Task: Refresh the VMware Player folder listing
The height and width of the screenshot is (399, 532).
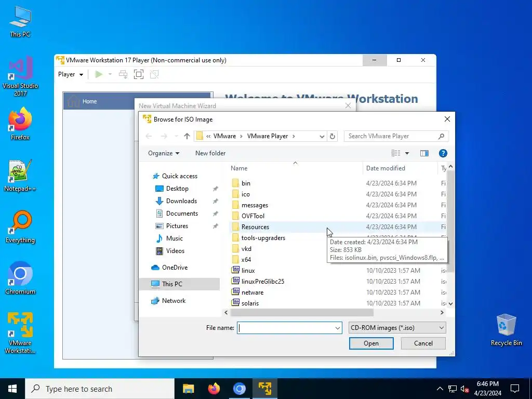Action: pos(332,136)
